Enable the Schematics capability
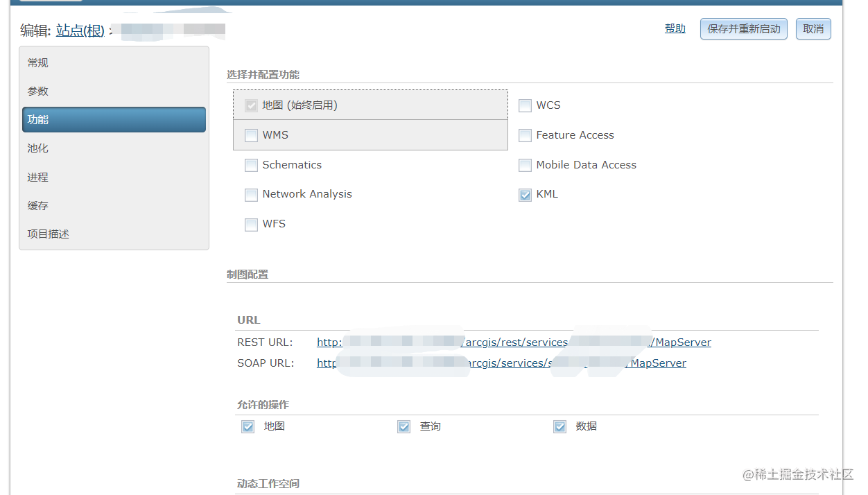 pyautogui.click(x=251, y=165)
